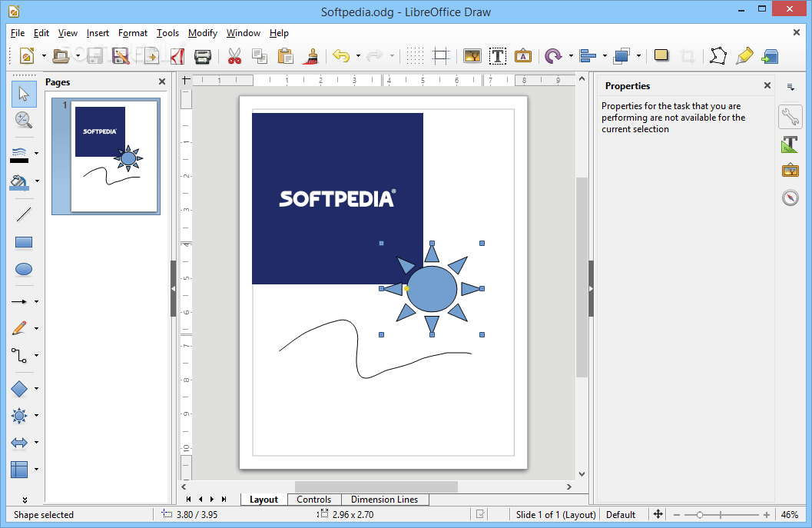Click the zoom slider handle

pos(700,515)
